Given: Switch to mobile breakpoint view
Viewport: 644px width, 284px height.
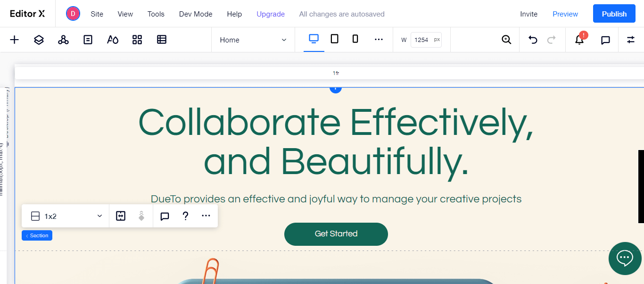Looking at the screenshot, I should [x=355, y=39].
